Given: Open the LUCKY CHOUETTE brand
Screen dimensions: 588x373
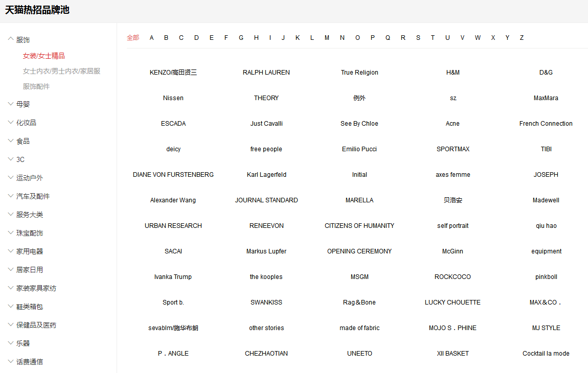Looking at the screenshot, I should coord(453,302).
